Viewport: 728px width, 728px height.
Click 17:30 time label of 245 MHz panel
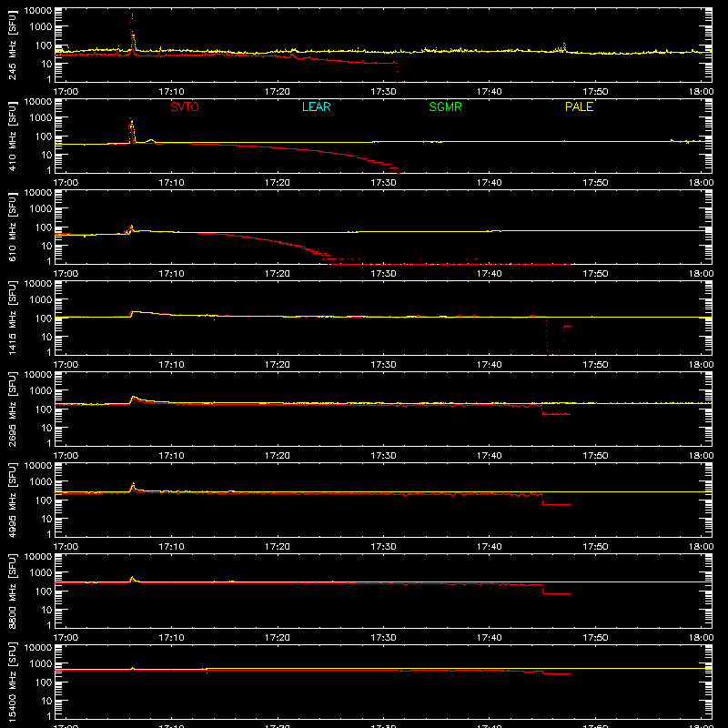[x=383, y=92]
